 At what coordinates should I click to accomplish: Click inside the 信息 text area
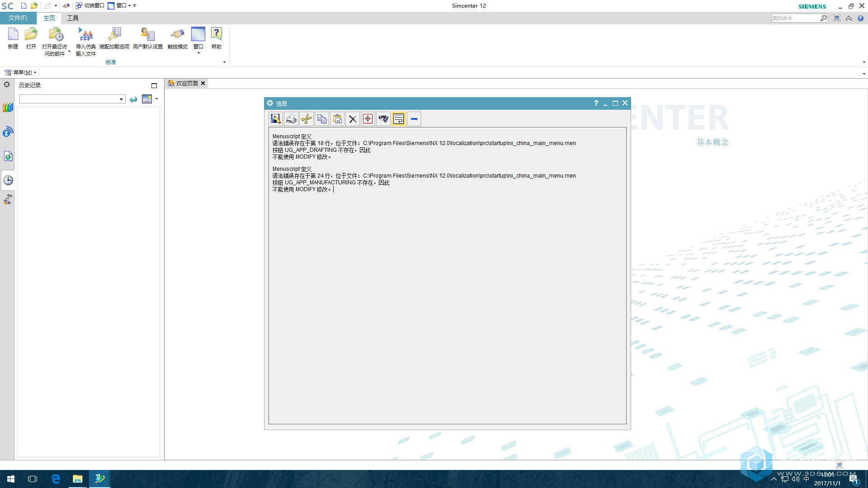[447, 276]
